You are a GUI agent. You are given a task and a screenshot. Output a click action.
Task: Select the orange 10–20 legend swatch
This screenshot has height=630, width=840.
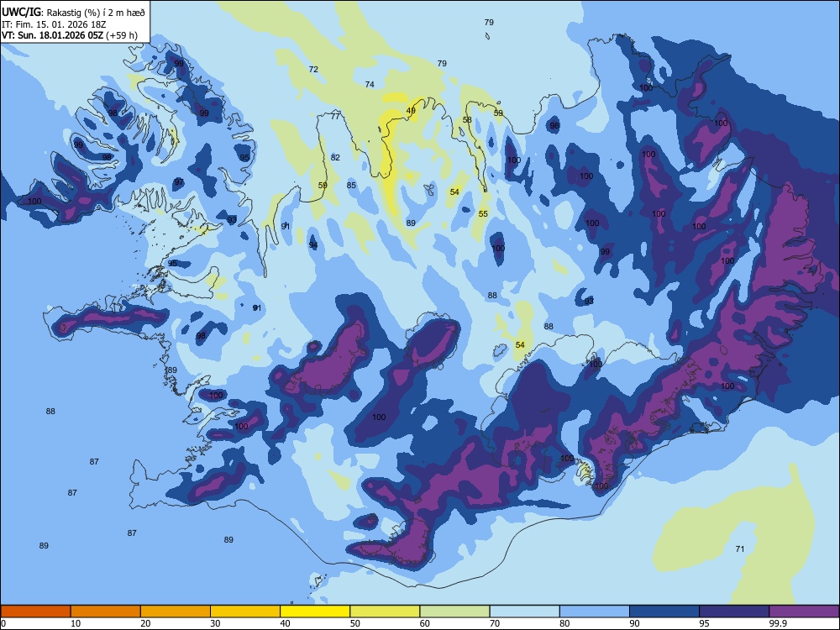[106, 612]
